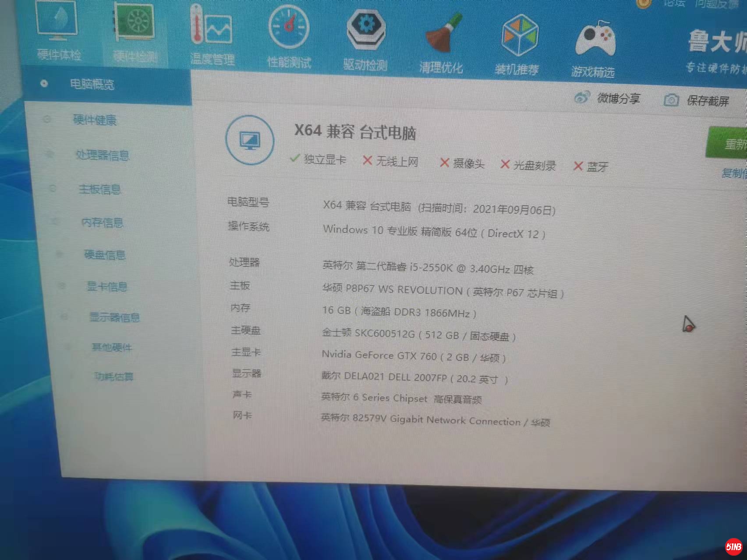
Task: Open 功耗估算 power estimation
Action: 114,376
